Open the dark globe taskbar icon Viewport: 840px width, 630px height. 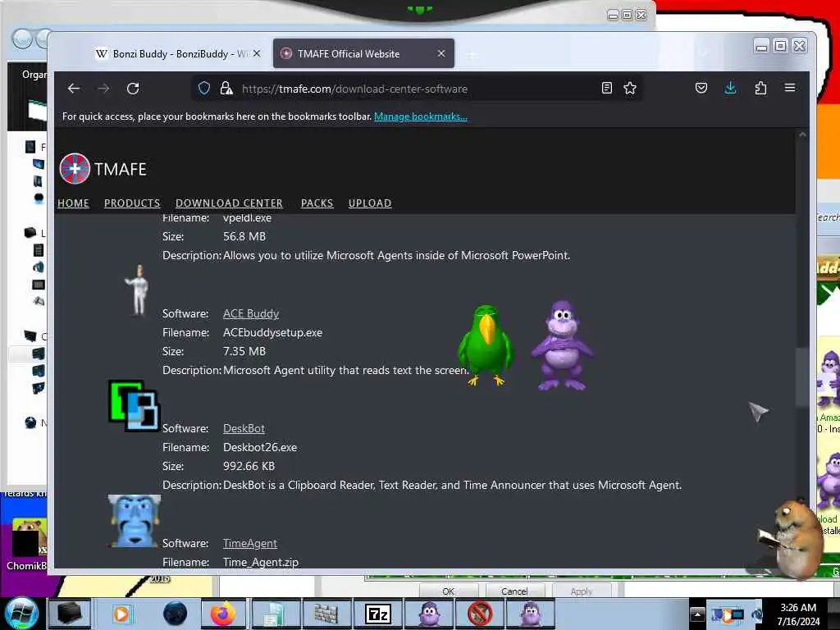[x=175, y=614]
